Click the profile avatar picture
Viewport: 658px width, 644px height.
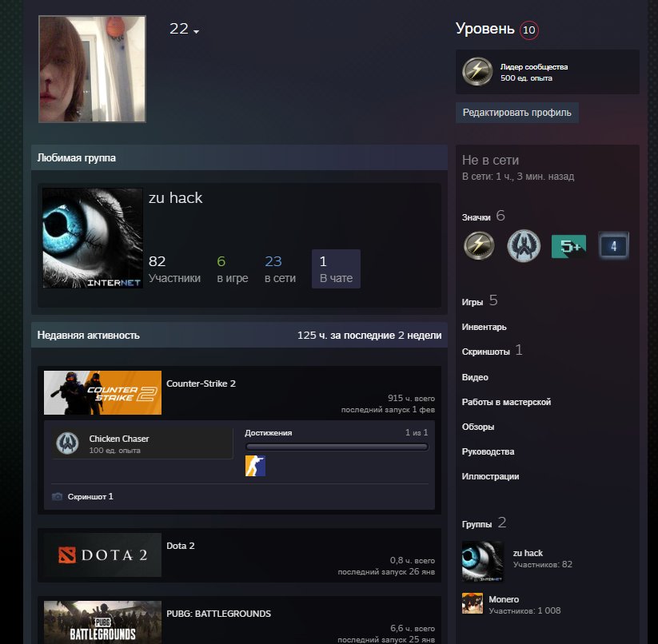[x=92, y=69]
